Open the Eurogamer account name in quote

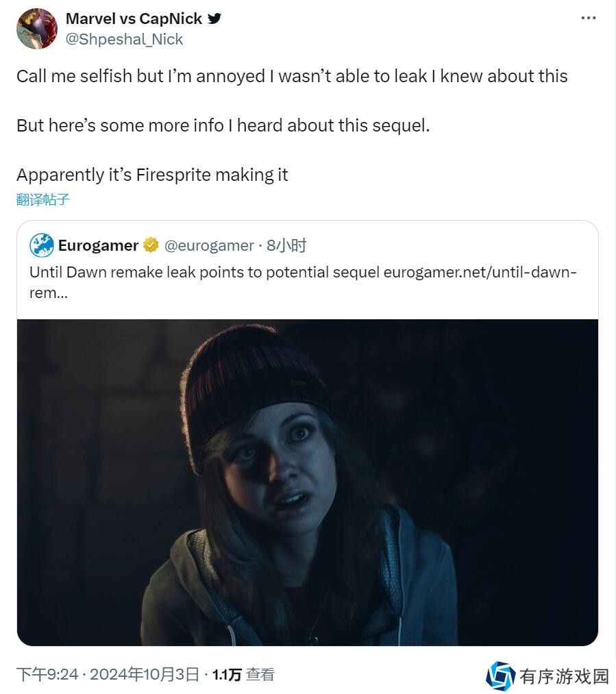point(98,245)
